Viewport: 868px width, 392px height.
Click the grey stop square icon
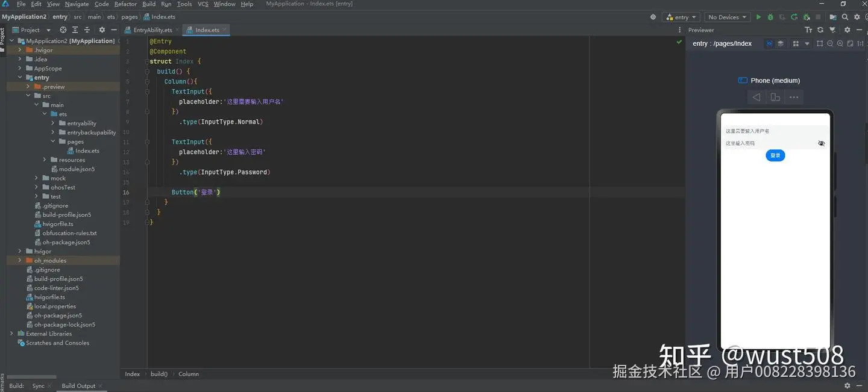click(x=818, y=17)
